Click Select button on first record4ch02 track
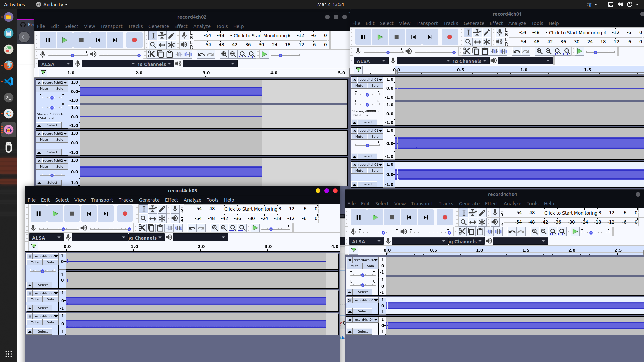 [52, 125]
